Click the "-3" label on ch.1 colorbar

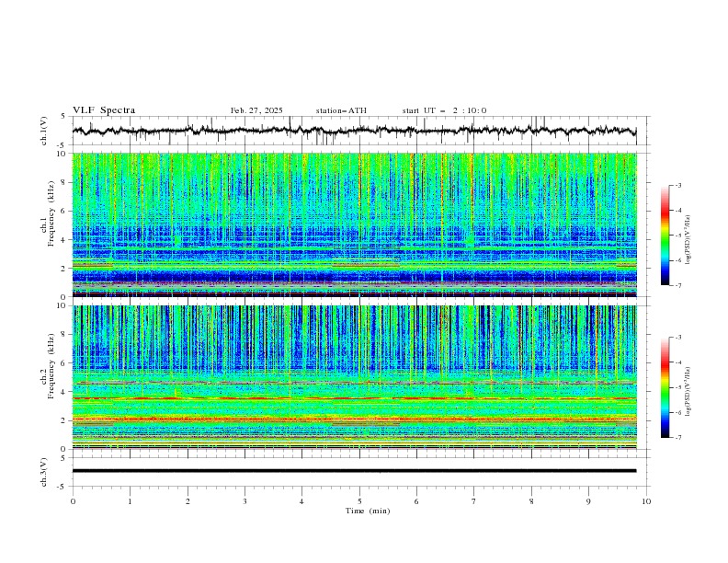677,185
